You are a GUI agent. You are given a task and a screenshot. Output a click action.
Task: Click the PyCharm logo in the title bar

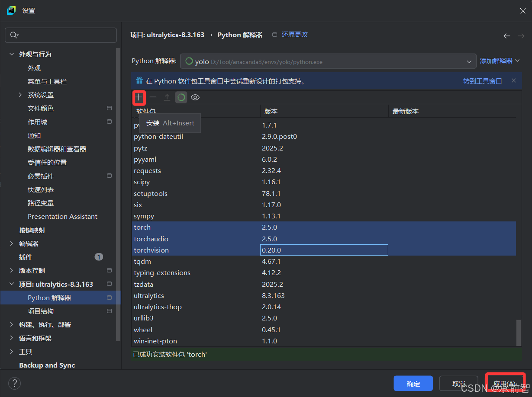(11, 10)
